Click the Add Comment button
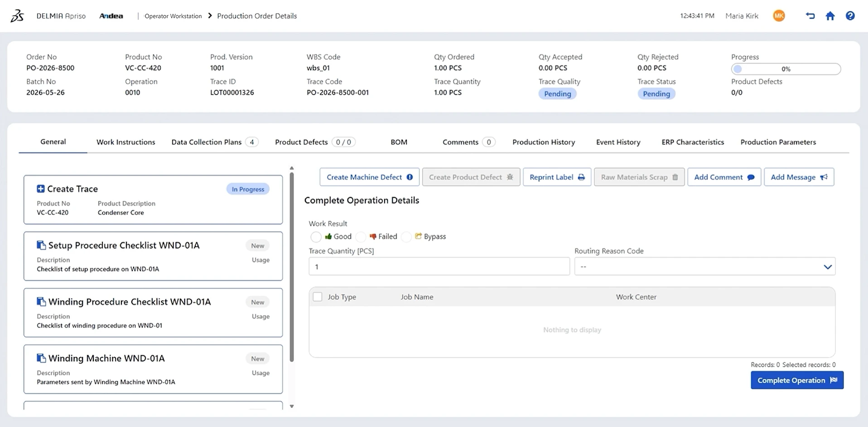The height and width of the screenshot is (427, 868). pyautogui.click(x=724, y=177)
